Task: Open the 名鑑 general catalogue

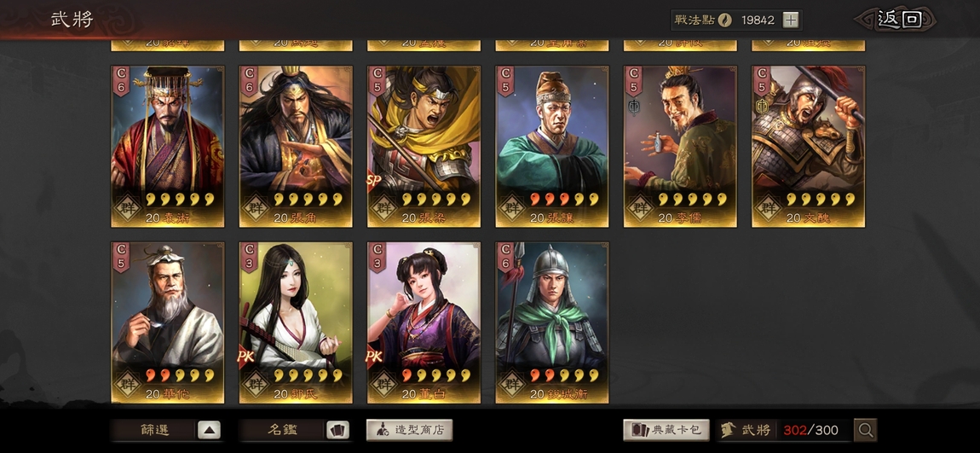Action: point(282,430)
